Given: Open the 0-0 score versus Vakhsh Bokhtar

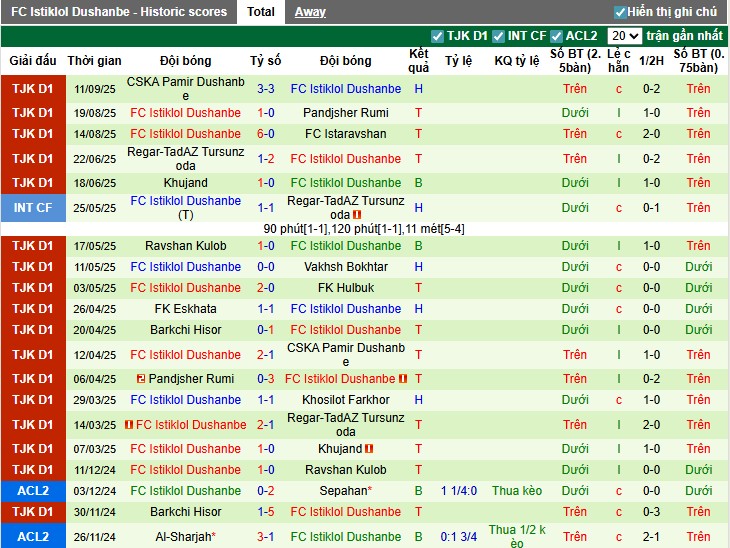Looking at the screenshot, I should pos(265,267).
